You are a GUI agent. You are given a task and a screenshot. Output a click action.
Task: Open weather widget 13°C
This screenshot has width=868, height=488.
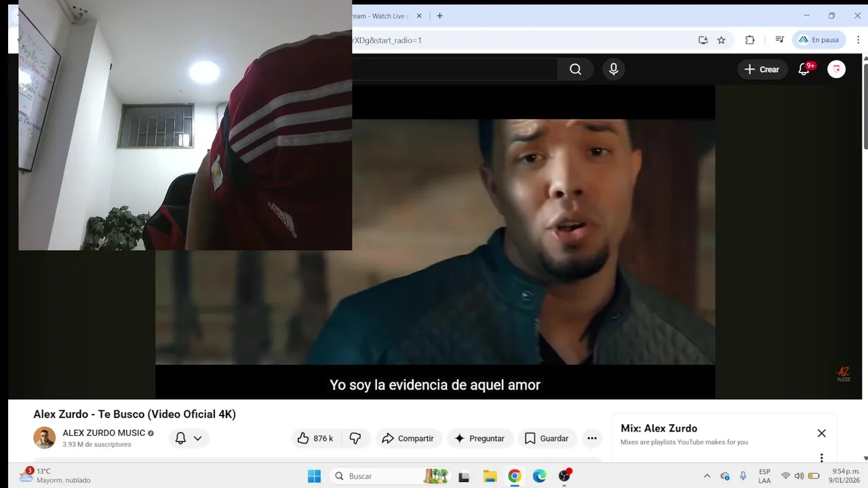point(56,476)
